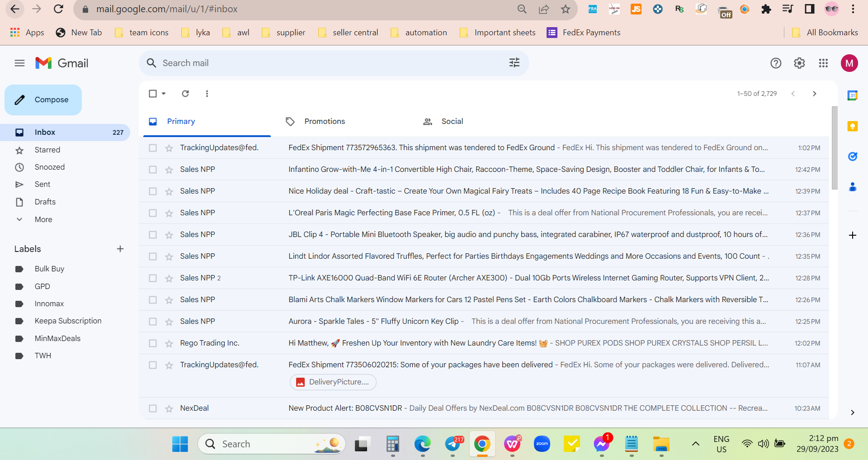868x460 pixels.
Task: Expand the side panel arrow at bottom right
Action: coord(852,413)
